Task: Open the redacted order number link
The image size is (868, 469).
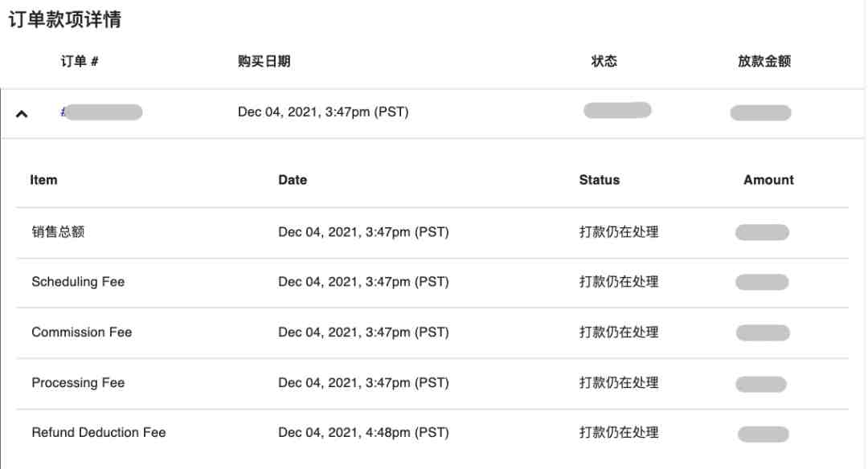Action: (x=101, y=112)
